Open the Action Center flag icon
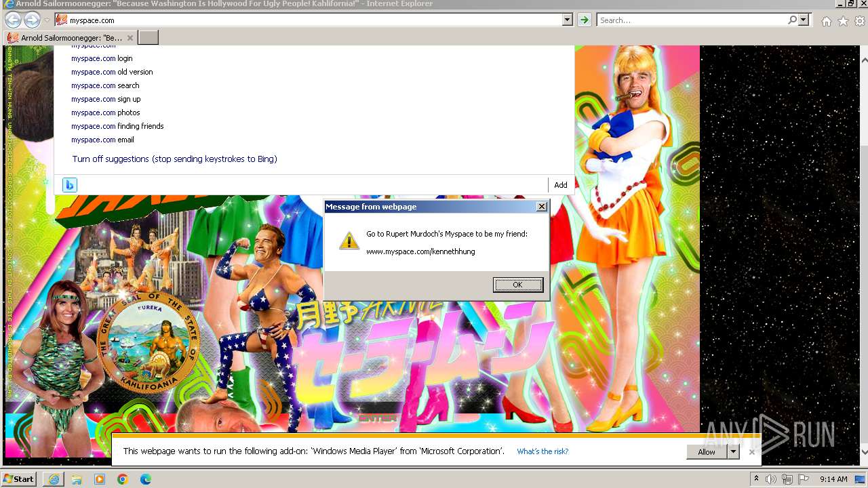This screenshot has width=868, height=488. click(x=804, y=479)
